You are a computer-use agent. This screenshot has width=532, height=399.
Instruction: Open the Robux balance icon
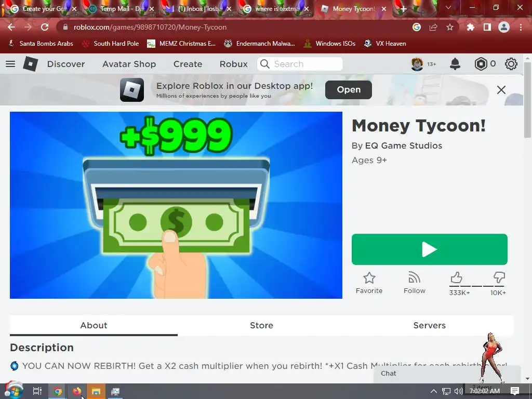click(x=481, y=64)
